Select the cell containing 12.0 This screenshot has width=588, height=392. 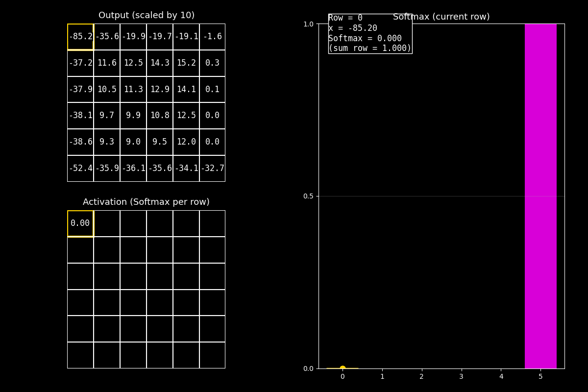186,142
